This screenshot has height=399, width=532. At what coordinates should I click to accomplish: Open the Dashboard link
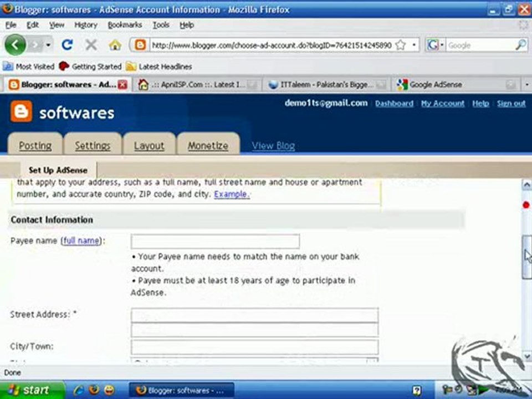(394, 104)
